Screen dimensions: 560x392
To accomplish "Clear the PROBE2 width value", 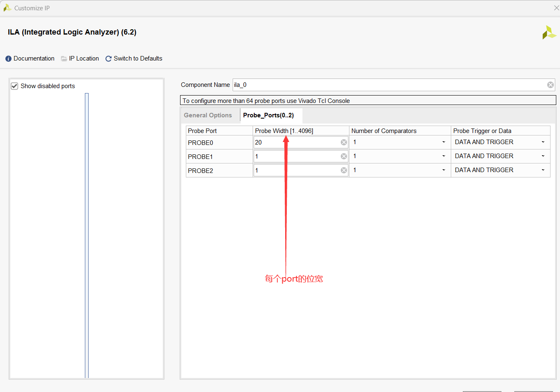I will (x=344, y=170).
